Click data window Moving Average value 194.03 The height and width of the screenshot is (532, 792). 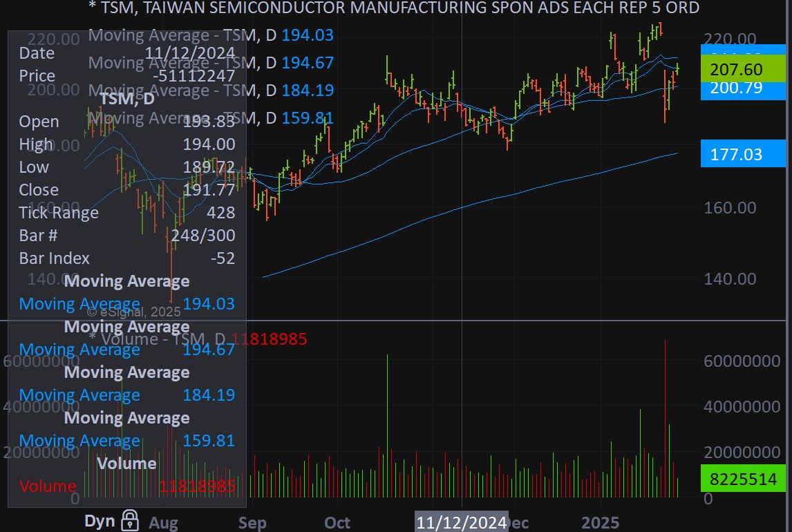click(209, 304)
